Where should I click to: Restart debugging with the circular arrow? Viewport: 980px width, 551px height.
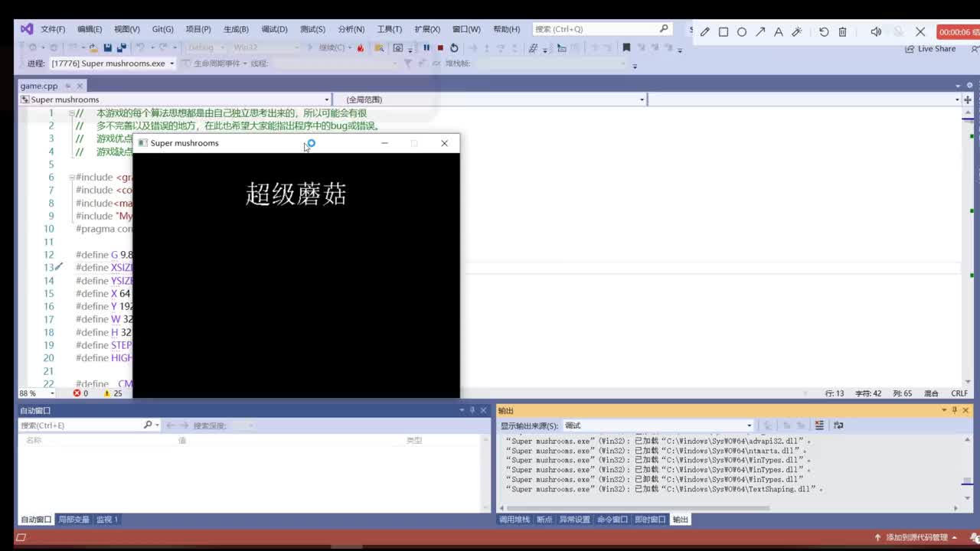454,47
